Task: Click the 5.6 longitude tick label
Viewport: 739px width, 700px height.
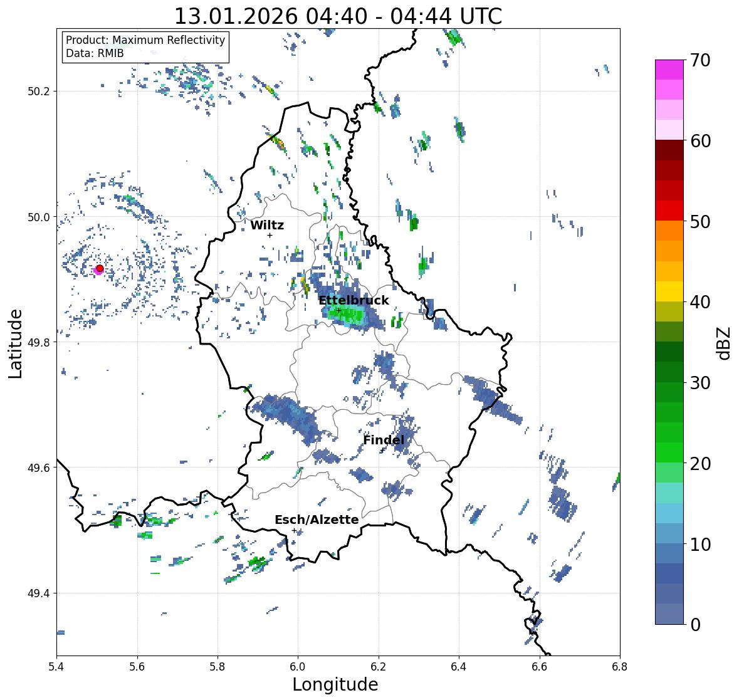Action: [137, 667]
